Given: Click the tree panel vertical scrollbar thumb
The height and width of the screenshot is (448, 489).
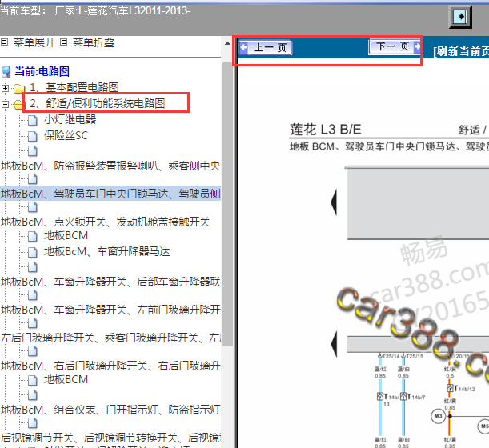Looking at the screenshot, I should coord(227,204).
